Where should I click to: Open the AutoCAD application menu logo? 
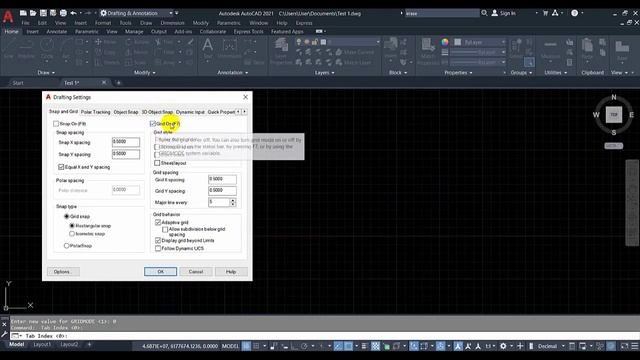[x=8, y=16]
